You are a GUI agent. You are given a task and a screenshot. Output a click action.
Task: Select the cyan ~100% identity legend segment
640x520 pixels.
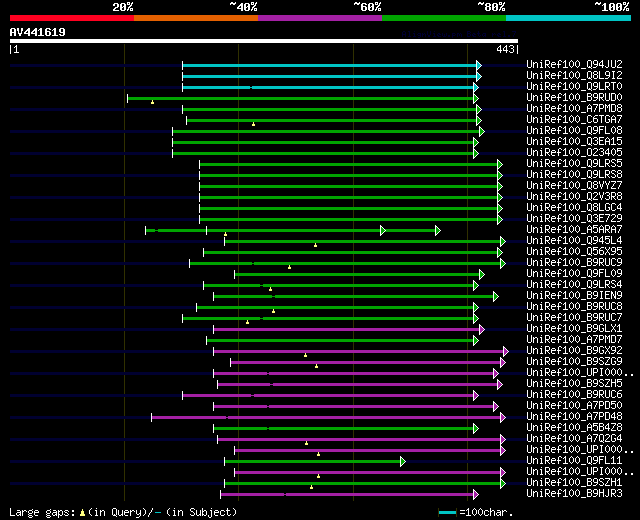pyautogui.click(x=569, y=18)
